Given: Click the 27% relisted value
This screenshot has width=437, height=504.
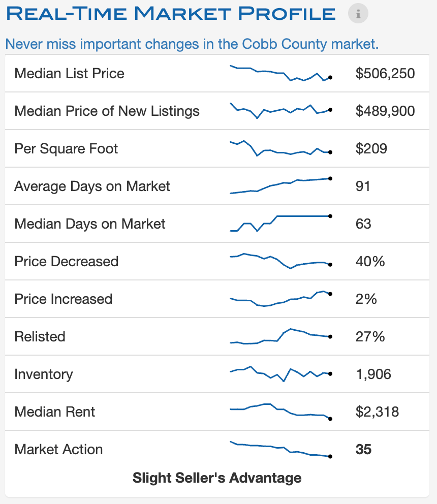Looking at the screenshot, I should tap(370, 337).
